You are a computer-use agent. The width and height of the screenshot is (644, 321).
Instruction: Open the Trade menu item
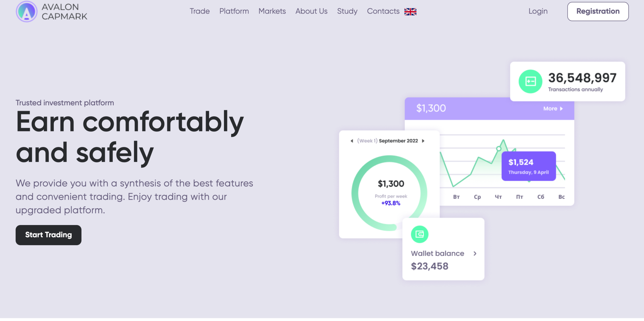199,11
